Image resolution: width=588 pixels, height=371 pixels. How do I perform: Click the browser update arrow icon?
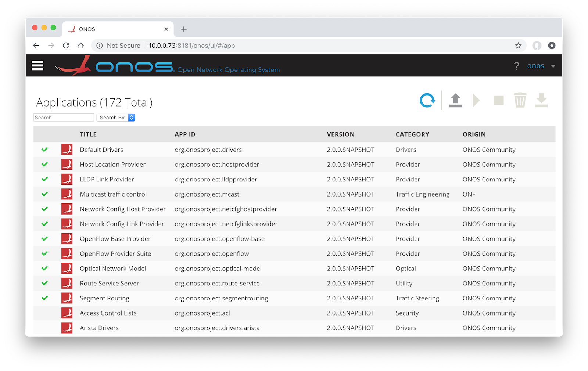[552, 46]
